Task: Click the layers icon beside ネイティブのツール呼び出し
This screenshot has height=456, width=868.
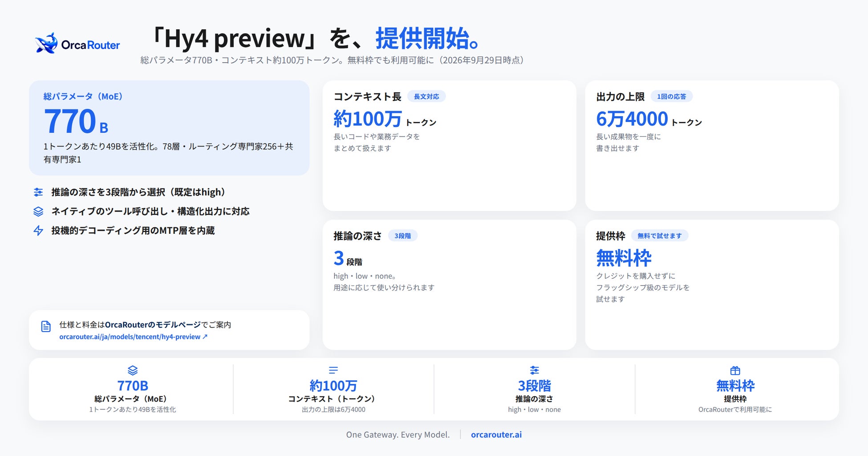Action: tap(38, 212)
